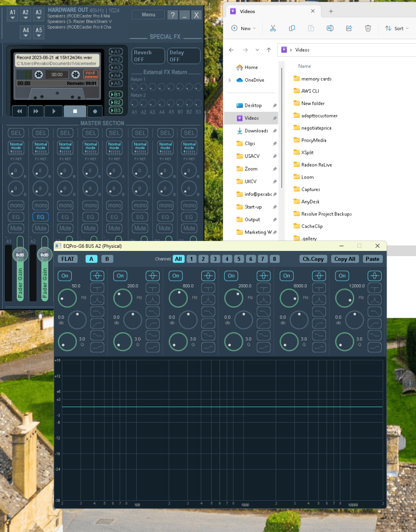Click the Copy All button
The image size is (416, 532).
tap(344, 259)
